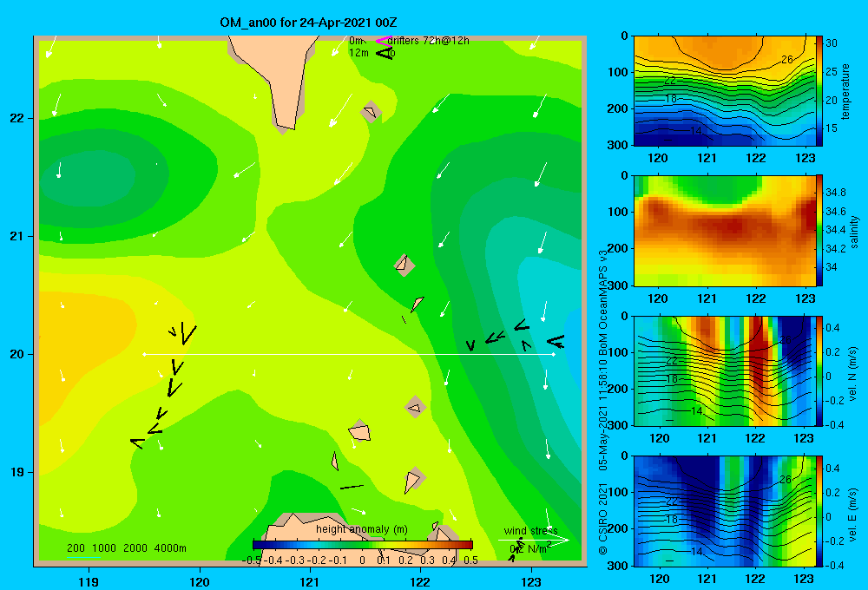The width and height of the screenshot is (868, 590).
Task: Click depth label 300 on vel. E plot axis
Action: [x=617, y=565]
